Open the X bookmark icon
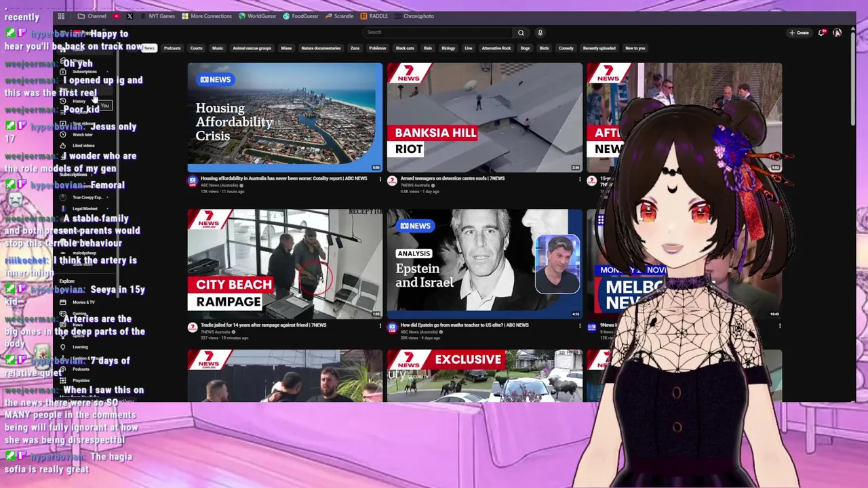Viewport: 868px width, 488px height. (x=130, y=16)
